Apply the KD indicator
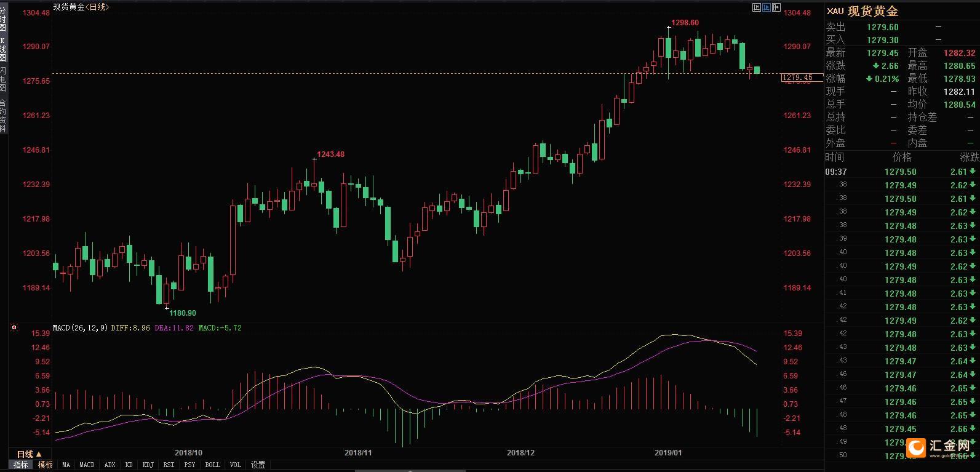The width and height of the screenshot is (980, 472). (x=129, y=465)
